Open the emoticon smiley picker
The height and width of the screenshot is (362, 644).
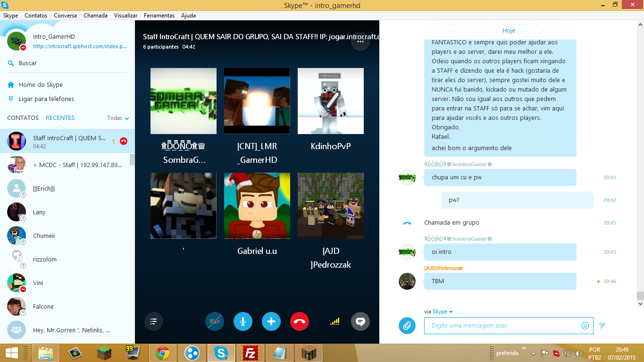tap(585, 326)
